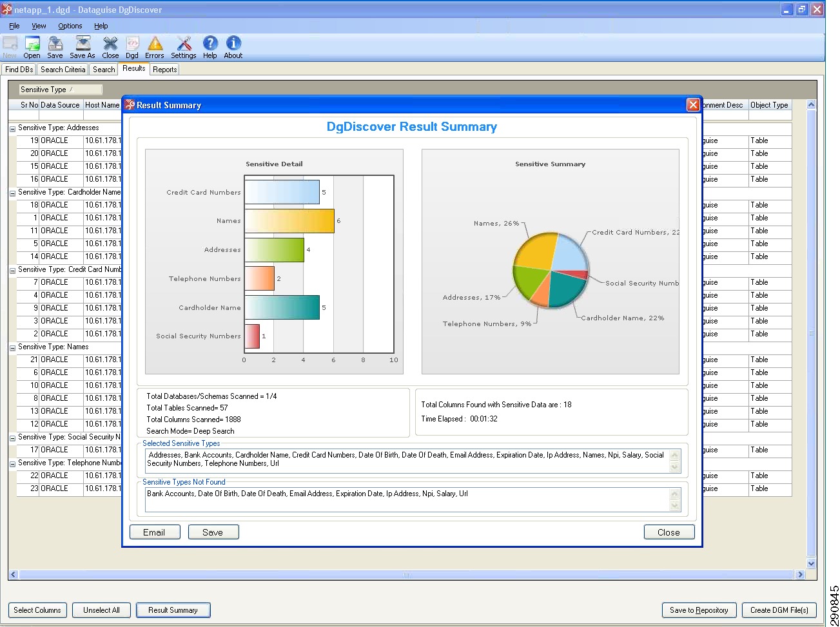Click the Dgd toolbar icon
The image size is (840, 627).
132,46
